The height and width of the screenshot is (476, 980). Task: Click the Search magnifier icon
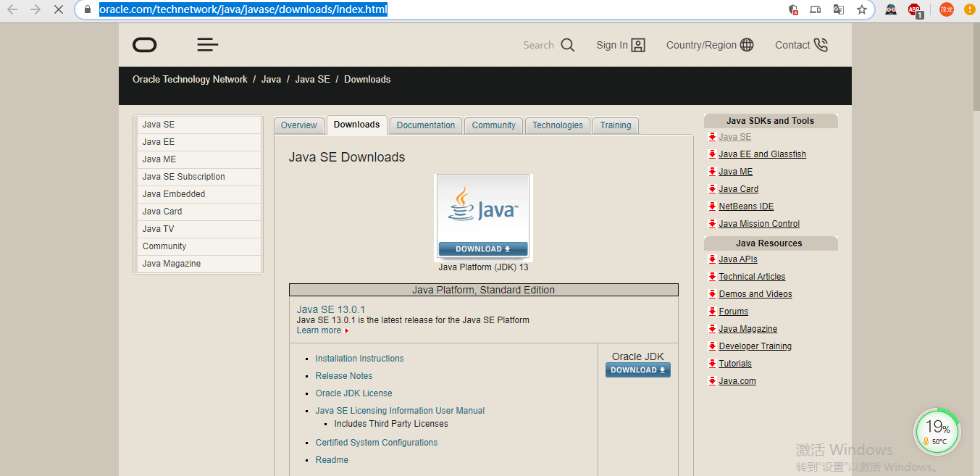[568, 45]
